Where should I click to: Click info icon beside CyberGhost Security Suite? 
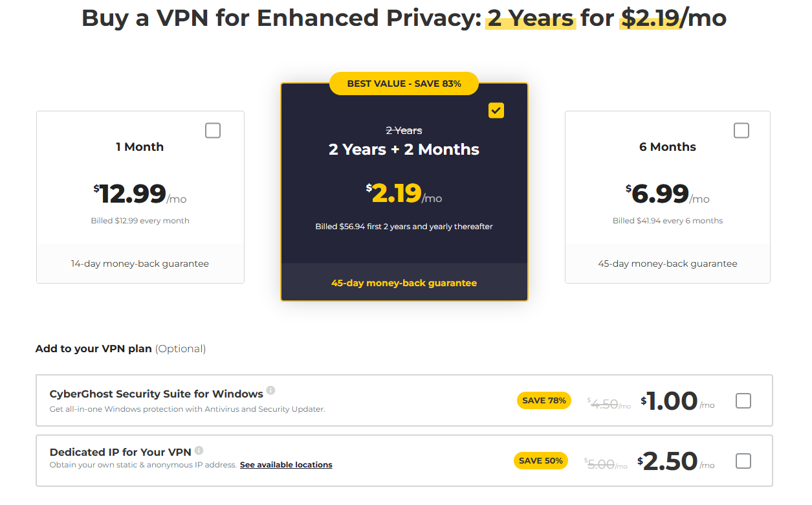point(270,390)
